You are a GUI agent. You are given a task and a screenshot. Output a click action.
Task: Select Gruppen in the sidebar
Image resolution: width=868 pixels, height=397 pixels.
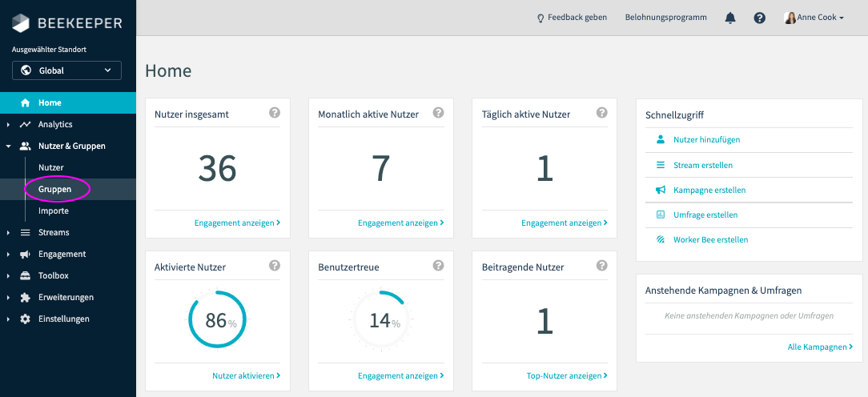54,189
